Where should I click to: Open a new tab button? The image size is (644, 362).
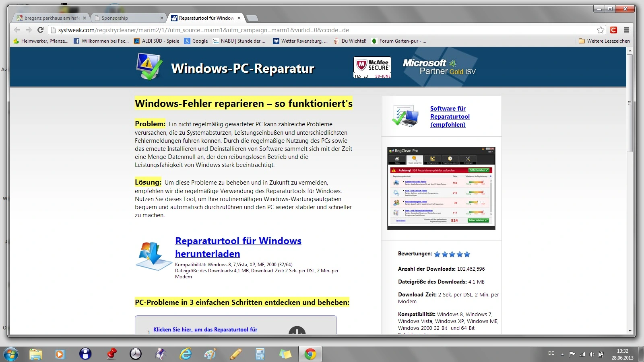coord(252,18)
